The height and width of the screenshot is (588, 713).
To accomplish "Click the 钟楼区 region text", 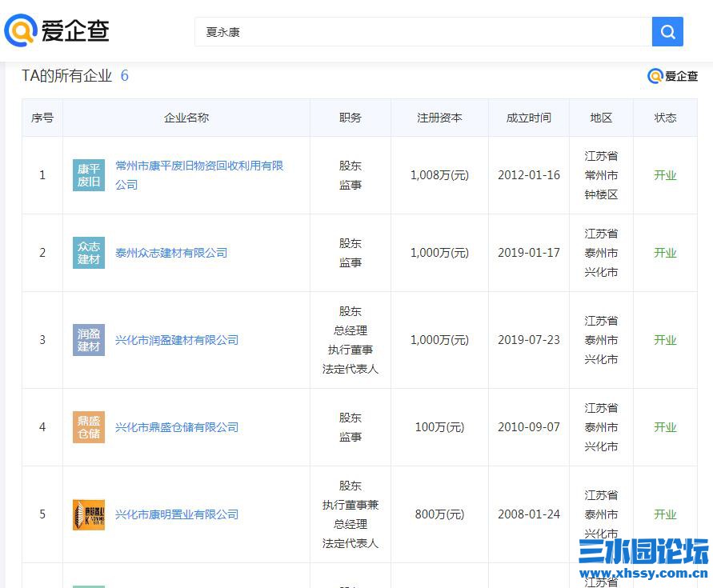I will (x=601, y=194).
